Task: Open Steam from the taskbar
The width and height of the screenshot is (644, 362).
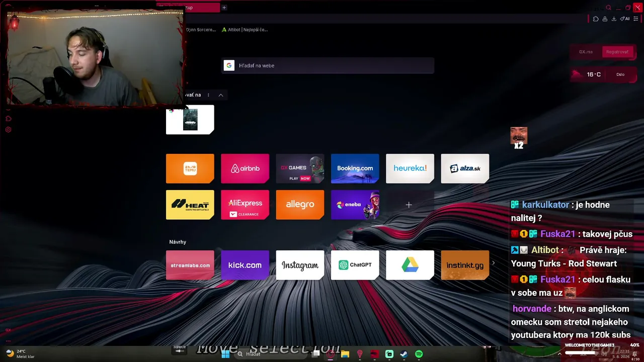Action: [404, 354]
